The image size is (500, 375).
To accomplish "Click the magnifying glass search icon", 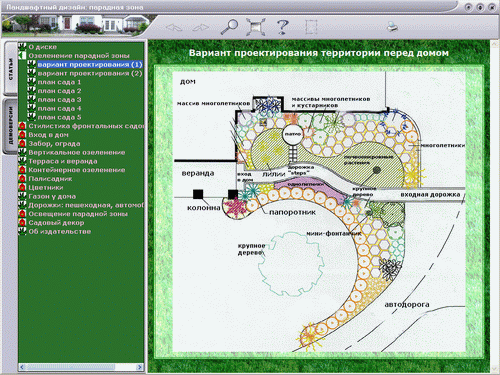I will 229,27.
